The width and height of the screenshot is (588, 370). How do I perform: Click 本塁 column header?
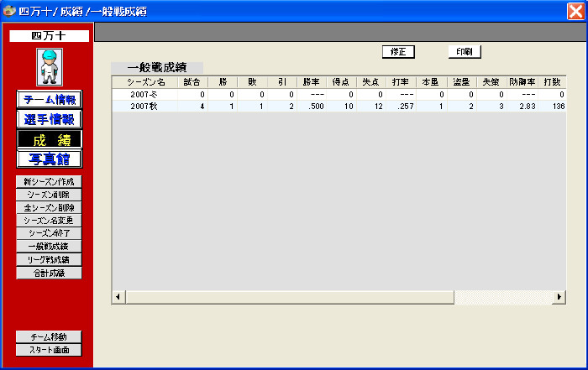[x=432, y=82]
